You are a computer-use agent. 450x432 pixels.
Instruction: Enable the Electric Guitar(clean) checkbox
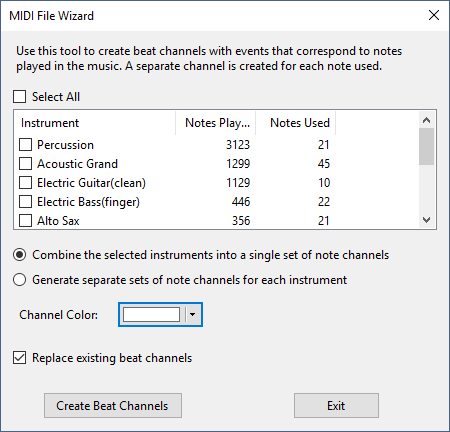[x=26, y=183]
